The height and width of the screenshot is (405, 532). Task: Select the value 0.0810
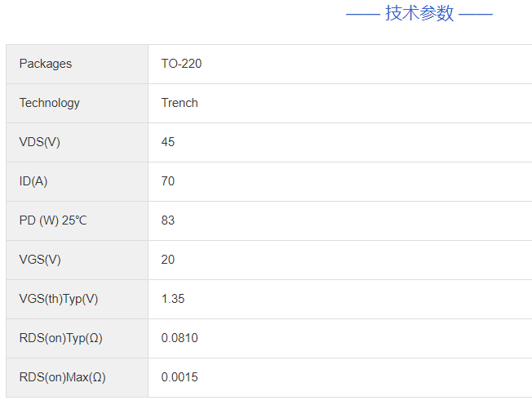[180, 338]
